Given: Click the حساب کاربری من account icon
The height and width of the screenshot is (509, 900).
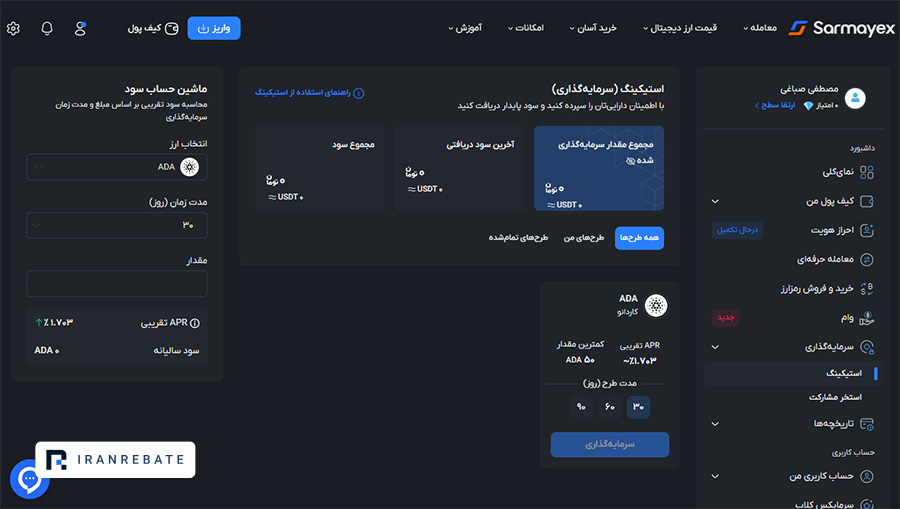Looking at the screenshot, I should pyautogui.click(x=867, y=476).
